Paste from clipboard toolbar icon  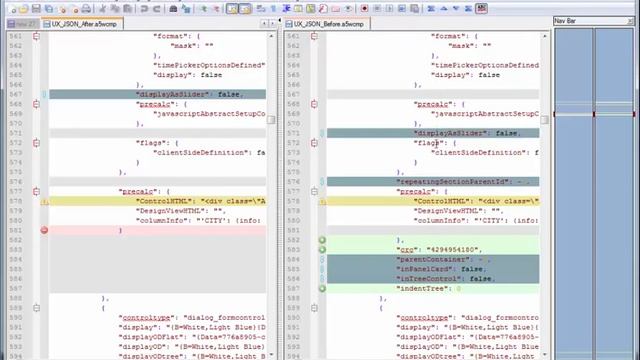(x=128, y=9)
